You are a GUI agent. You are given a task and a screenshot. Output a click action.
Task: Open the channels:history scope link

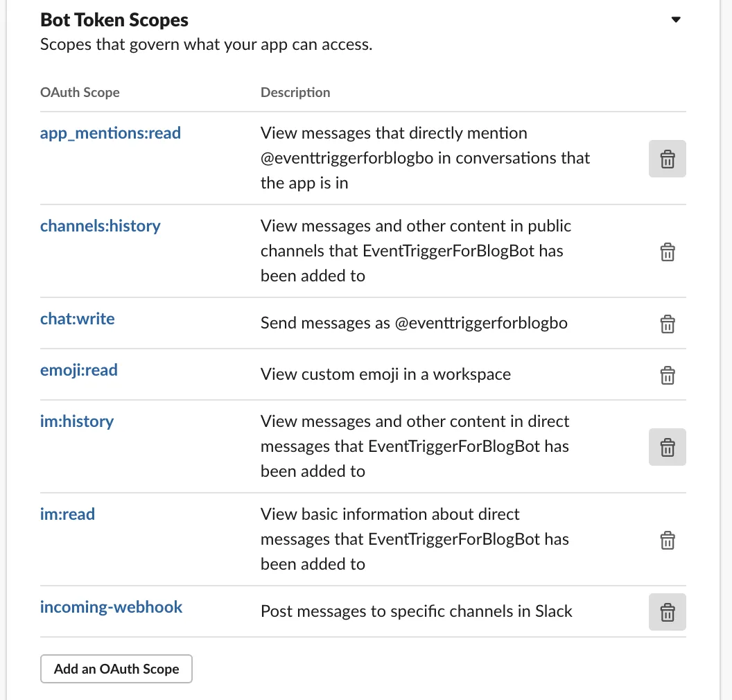coord(101,226)
